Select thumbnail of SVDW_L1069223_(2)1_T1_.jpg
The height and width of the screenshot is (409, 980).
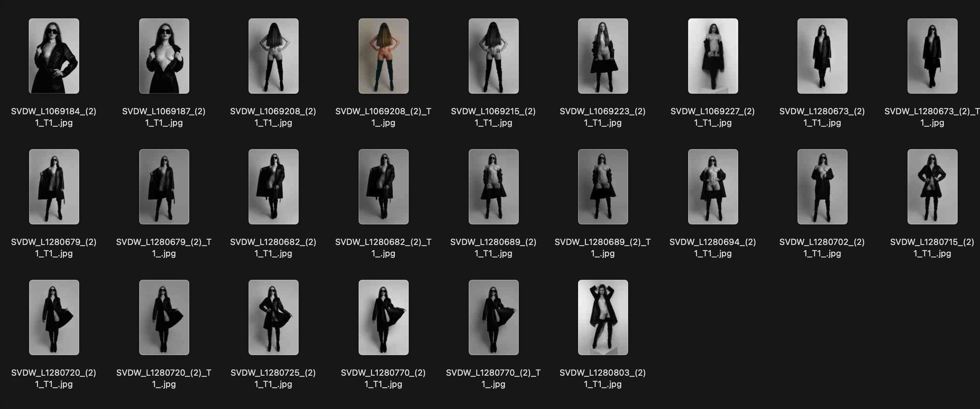[x=603, y=56]
